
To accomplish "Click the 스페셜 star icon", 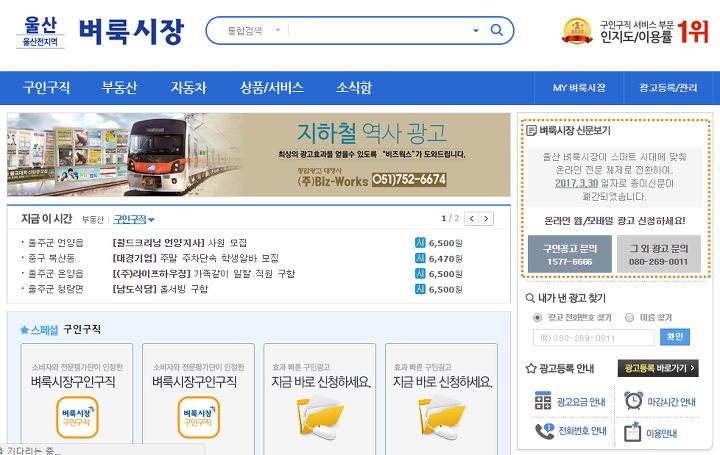I will click(24, 330).
